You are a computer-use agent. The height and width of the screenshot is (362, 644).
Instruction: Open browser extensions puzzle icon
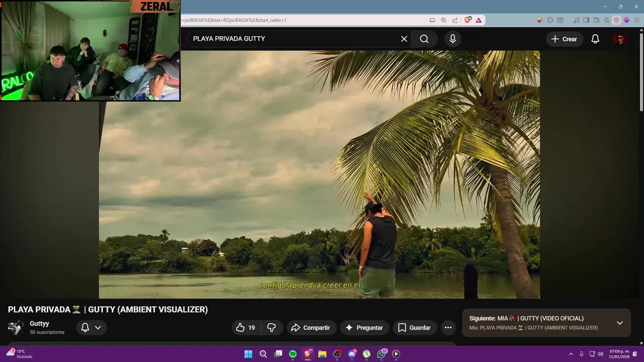click(550, 20)
